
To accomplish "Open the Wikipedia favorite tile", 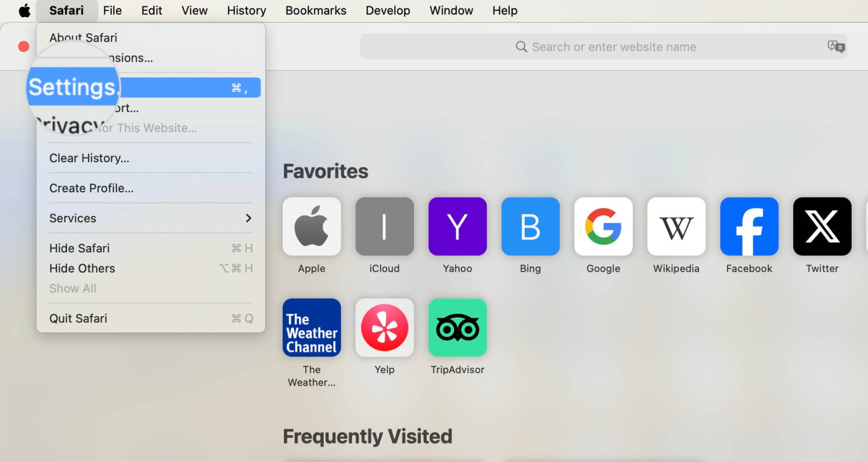I will 676,227.
